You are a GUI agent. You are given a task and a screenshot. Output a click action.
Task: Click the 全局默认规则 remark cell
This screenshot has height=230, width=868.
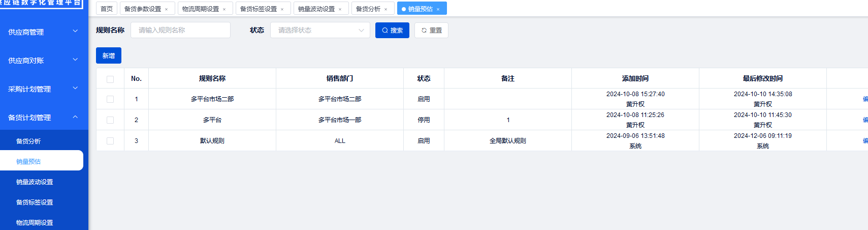click(508, 141)
